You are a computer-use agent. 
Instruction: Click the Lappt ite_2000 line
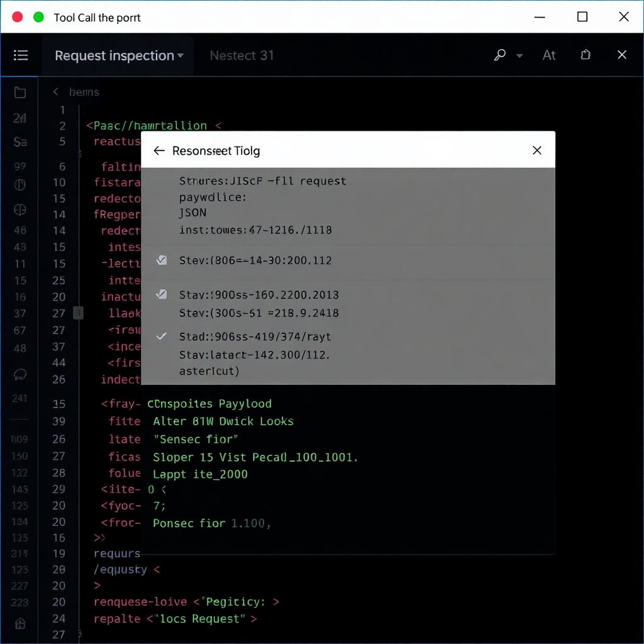click(x=200, y=474)
